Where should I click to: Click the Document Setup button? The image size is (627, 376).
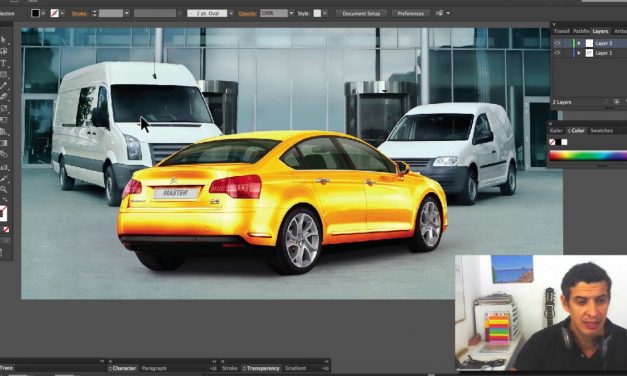(x=361, y=13)
